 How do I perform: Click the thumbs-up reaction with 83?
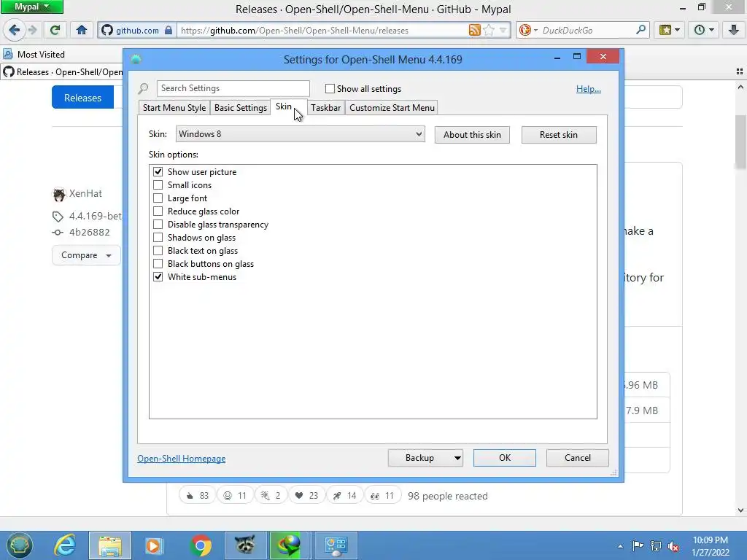click(x=197, y=496)
